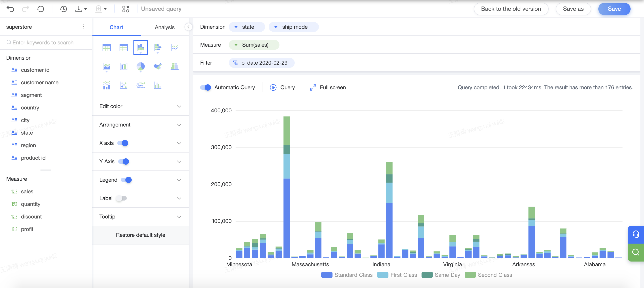The width and height of the screenshot is (644, 288).
Task: Select the combo line and bar chart type
Action: click(107, 85)
